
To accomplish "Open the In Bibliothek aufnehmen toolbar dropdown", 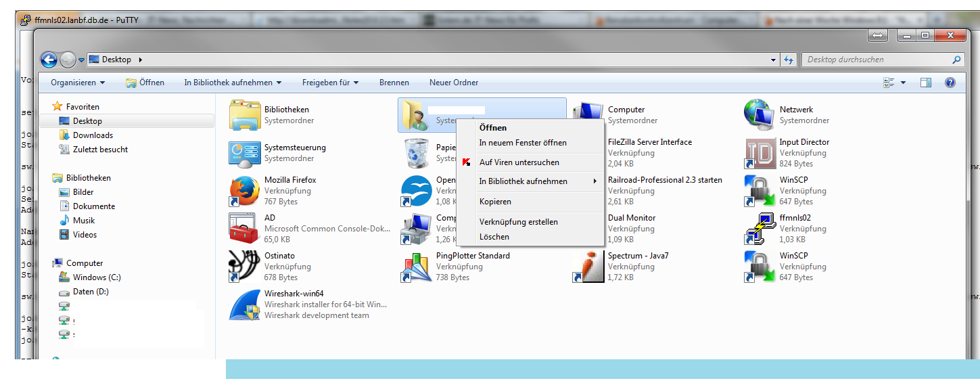I will [233, 83].
